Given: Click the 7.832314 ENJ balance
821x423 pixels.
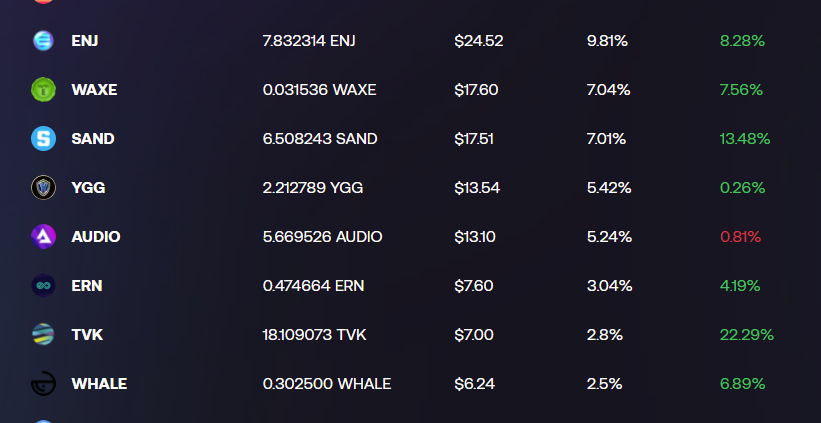Looking at the screenshot, I should click(309, 41).
